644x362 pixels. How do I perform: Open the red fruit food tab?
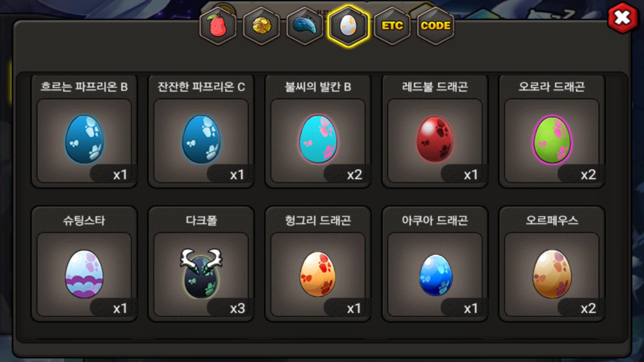[x=218, y=26]
